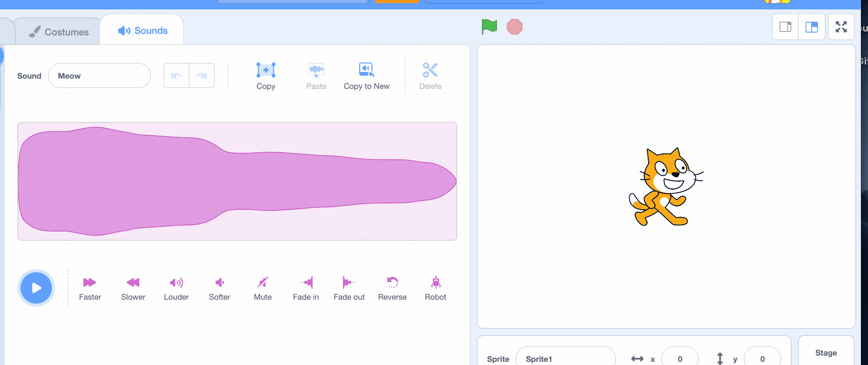This screenshot has height=365, width=868.
Task: Apply the Robot effect to Meow
Action: click(435, 288)
